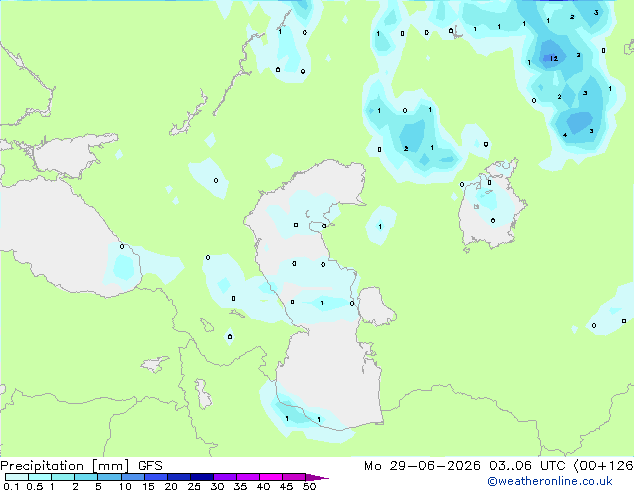Click the '(00+126' forecast offset text

(603, 466)
